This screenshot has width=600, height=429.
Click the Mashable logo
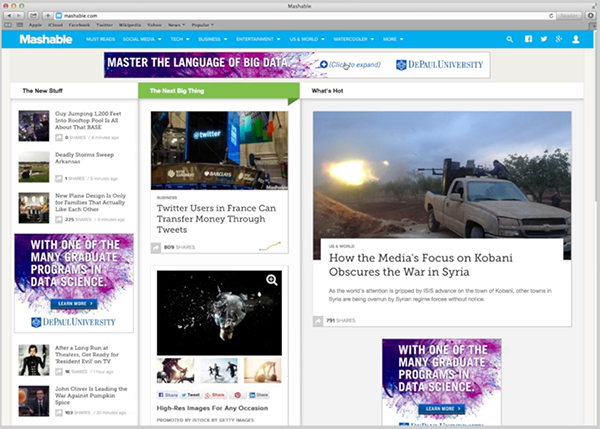pyautogui.click(x=46, y=39)
